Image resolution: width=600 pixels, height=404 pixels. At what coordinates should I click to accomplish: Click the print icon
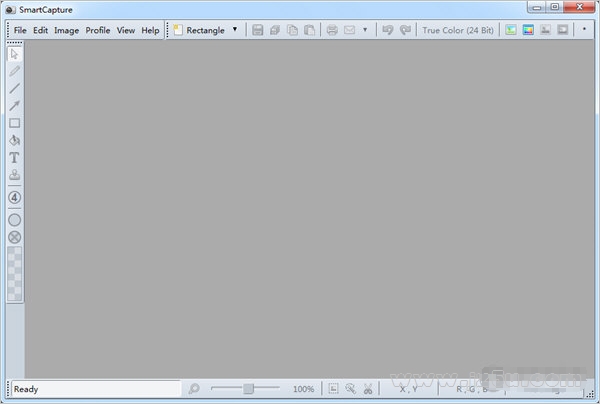tap(332, 30)
